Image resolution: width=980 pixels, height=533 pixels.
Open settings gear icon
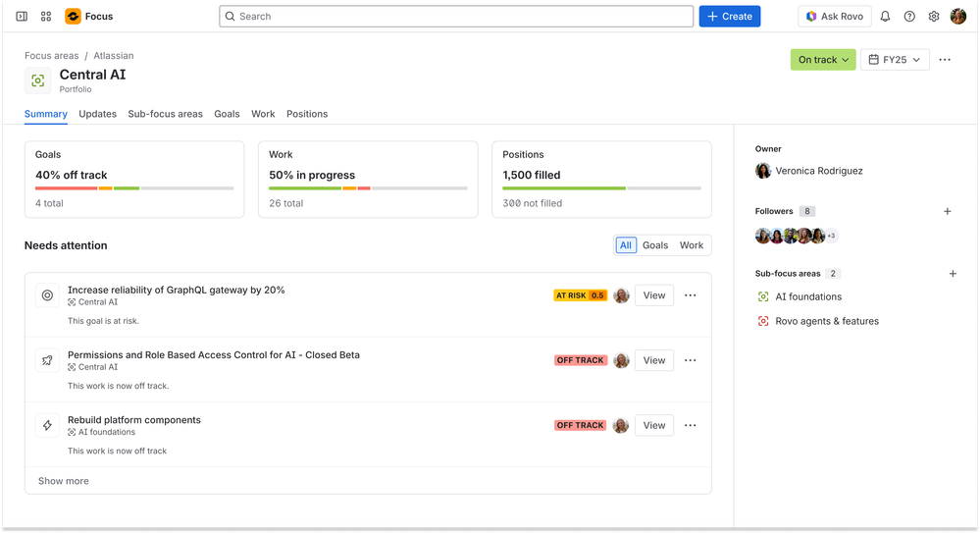click(934, 17)
